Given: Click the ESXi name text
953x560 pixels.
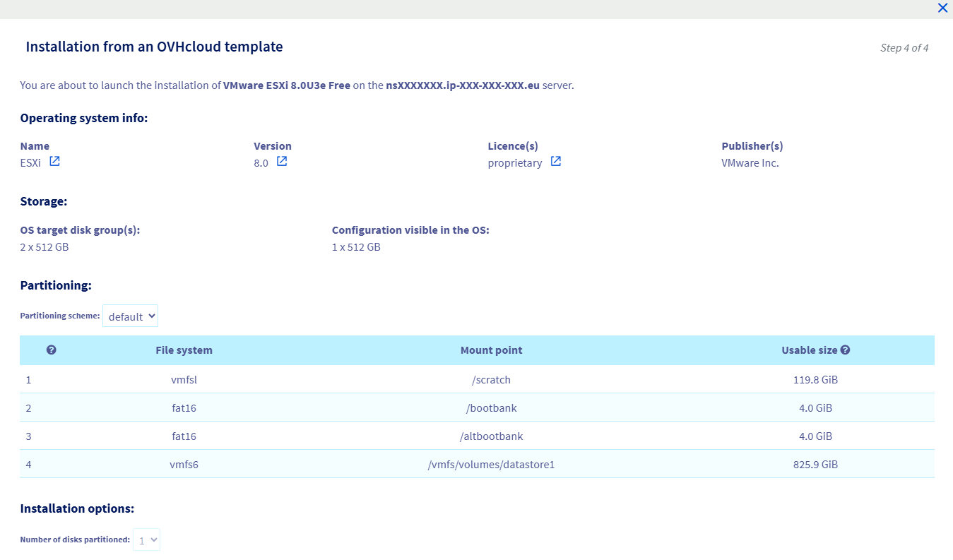Looking at the screenshot, I should tap(30, 162).
